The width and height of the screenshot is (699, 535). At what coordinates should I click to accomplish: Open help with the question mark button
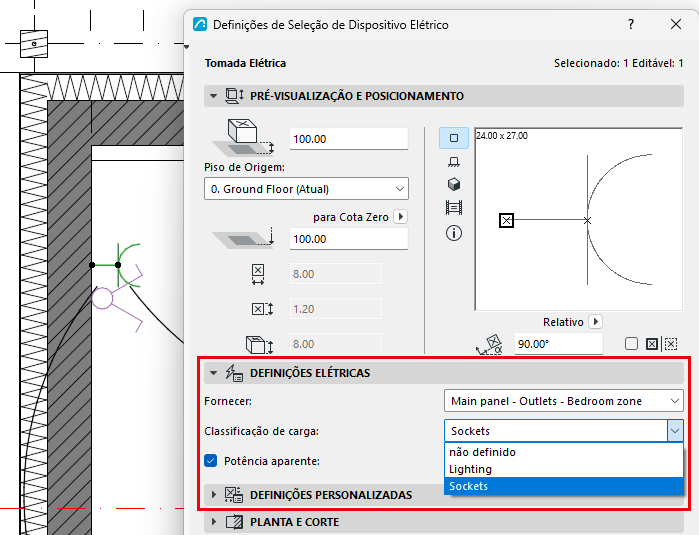coord(631,24)
